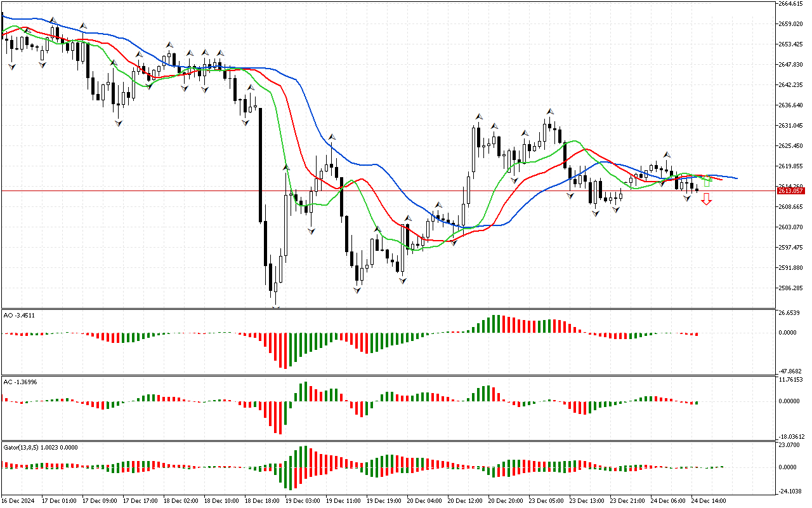Click AO scale value -47.8682
This screenshot has height=508, width=812.
point(791,371)
